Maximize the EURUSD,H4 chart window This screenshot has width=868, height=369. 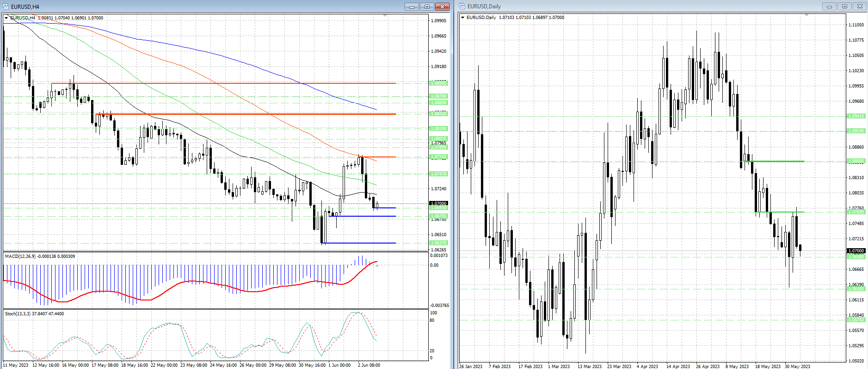coord(427,6)
